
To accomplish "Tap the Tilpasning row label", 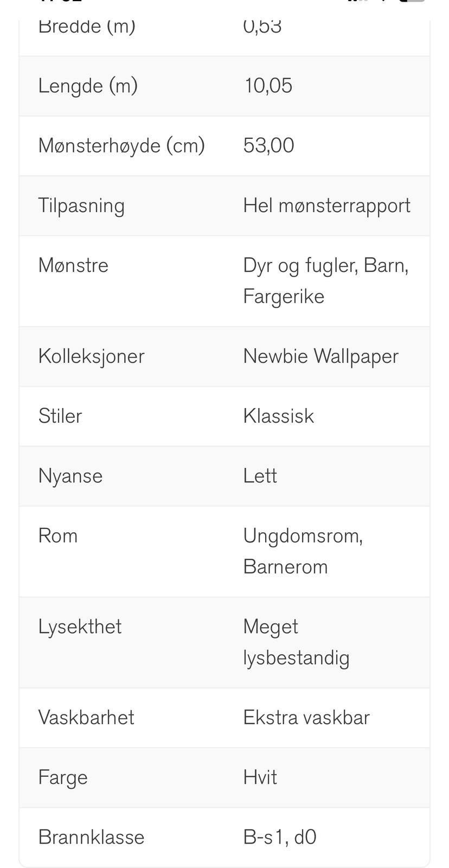I will coord(81,206).
